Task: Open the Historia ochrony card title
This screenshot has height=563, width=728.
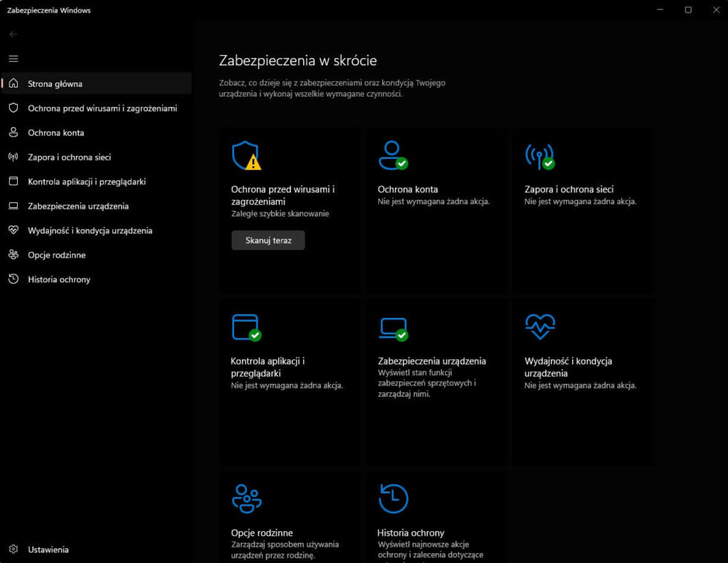Action: (x=411, y=533)
